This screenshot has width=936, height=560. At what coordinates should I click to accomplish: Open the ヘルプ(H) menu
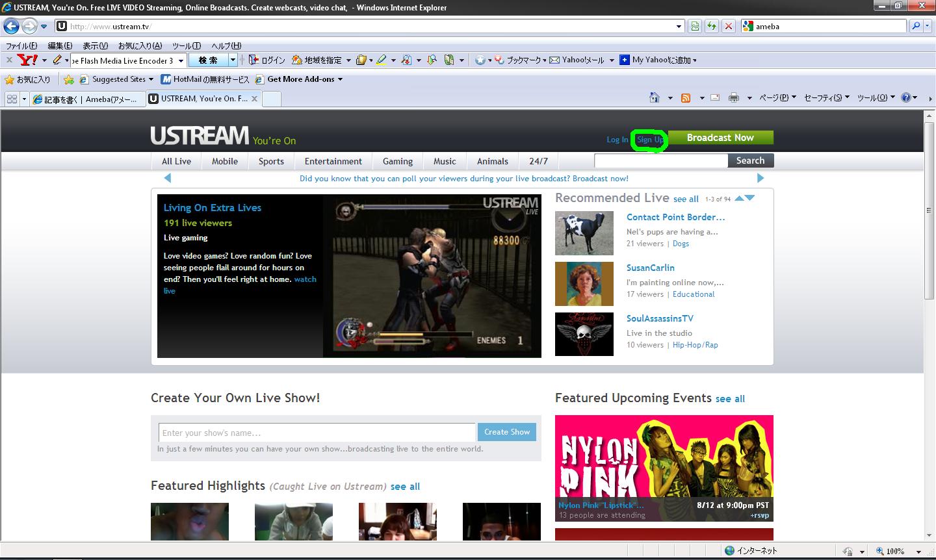226,45
